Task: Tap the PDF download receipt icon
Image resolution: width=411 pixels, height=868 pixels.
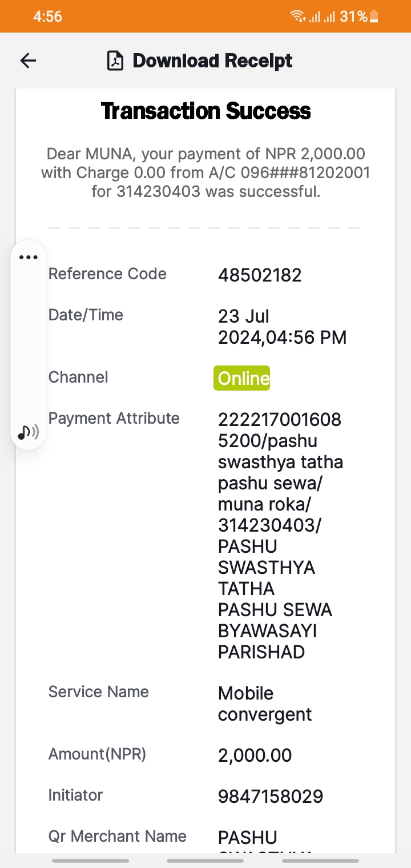Action: pos(115,61)
